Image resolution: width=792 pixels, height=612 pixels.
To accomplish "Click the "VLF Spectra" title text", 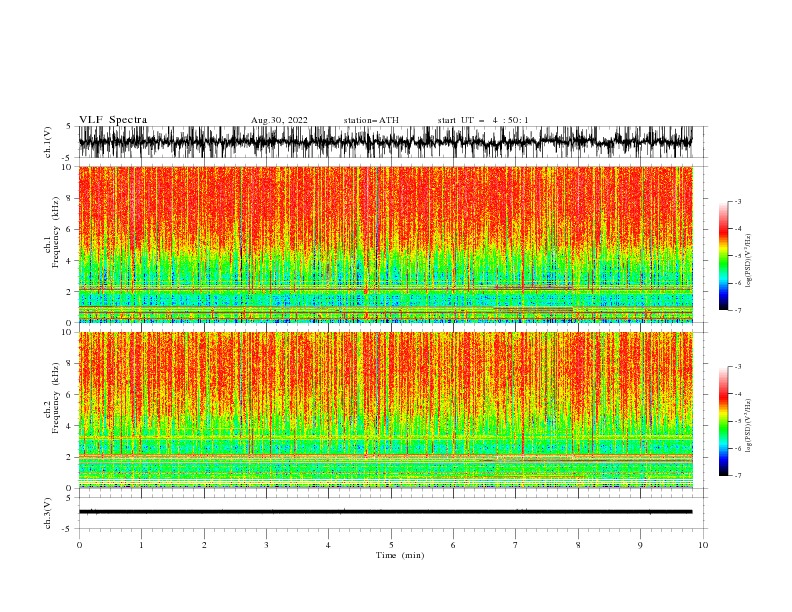I will point(113,120).
